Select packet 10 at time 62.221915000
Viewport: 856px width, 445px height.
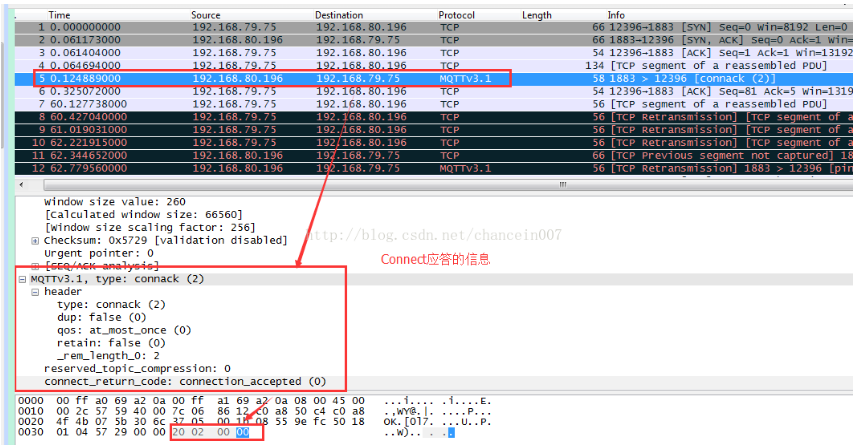pyautogui.click(x=434, y=143)
